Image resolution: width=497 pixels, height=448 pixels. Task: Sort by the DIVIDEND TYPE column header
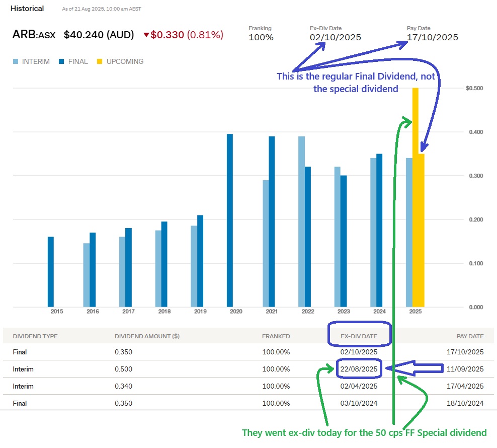(35, 336)
